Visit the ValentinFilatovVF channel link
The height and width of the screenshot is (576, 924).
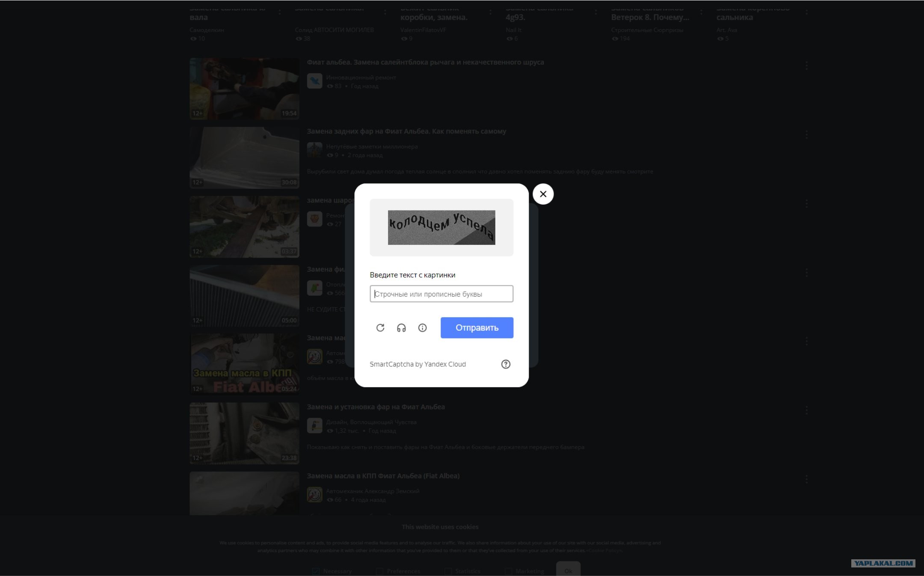click(423, 30)
